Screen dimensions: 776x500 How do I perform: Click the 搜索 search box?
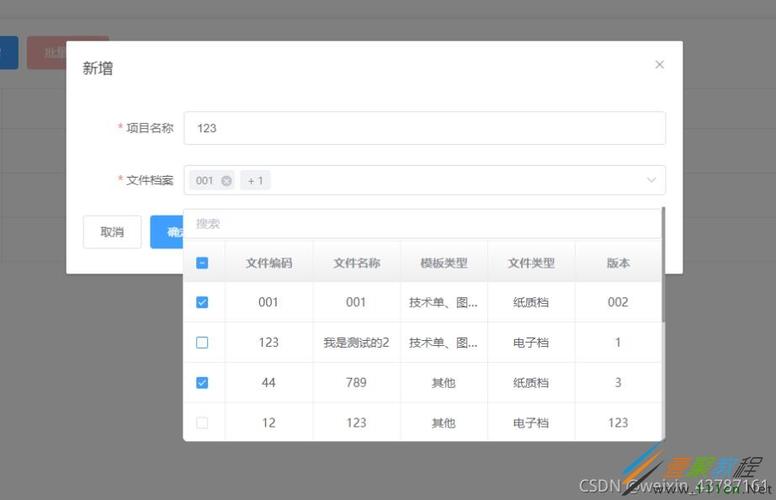coord(422,224)
